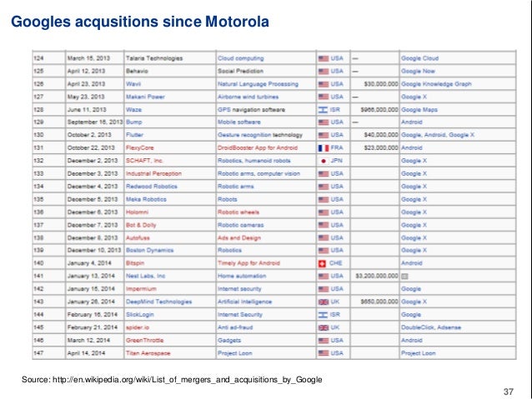Click the Japan flag next to JPN
The height and width of the screenshot is (399, 532).
[324, 161]
